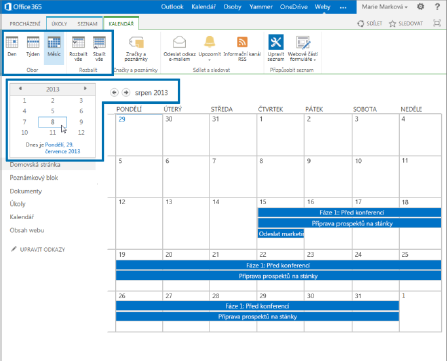
Task: Click Sbalit vše collapse-all icon
Action: tap(99, 43)
